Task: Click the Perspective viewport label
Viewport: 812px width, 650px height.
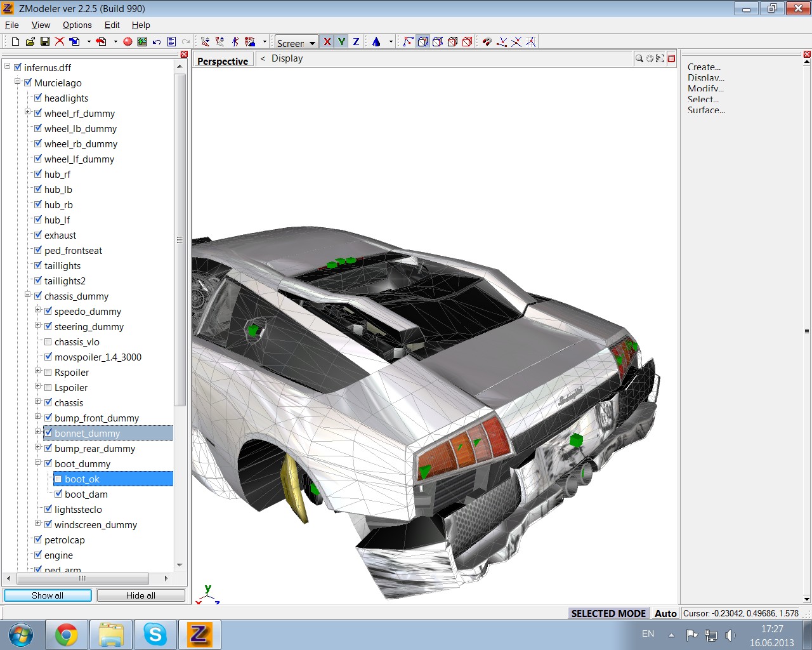Action: tap(223, 61)
